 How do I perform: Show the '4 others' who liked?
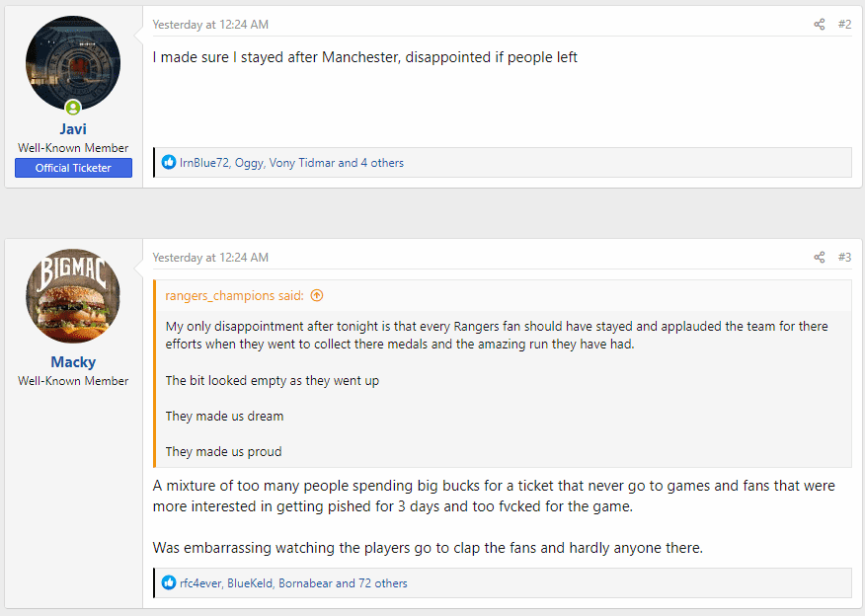[381, 163]
